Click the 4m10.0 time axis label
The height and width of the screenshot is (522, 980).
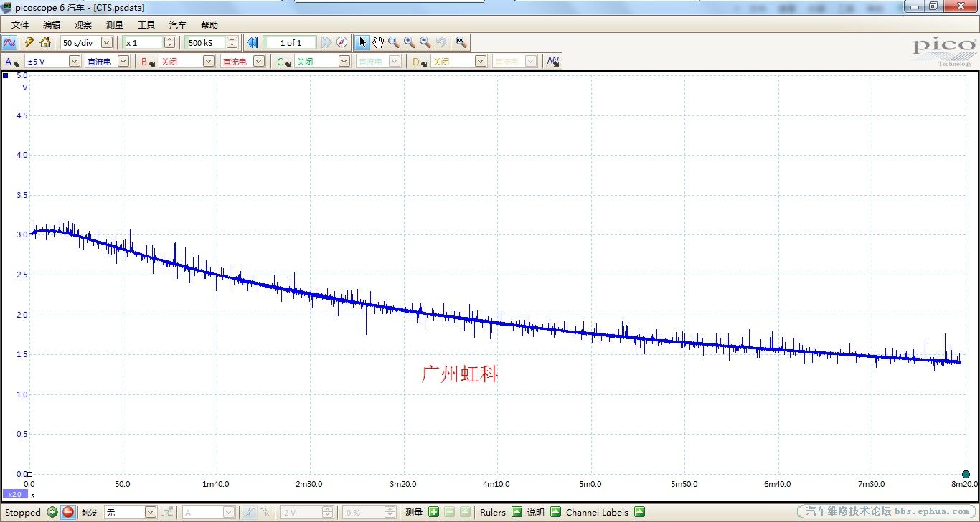point(496,484)
